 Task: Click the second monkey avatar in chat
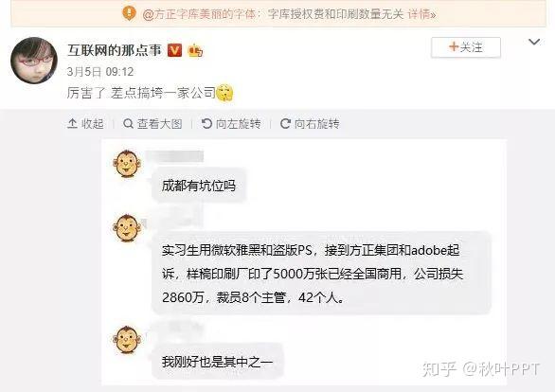126,228
